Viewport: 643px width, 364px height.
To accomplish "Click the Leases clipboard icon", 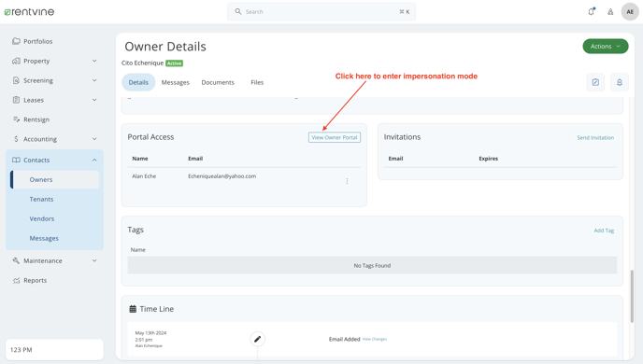I will tap(16, 100).
